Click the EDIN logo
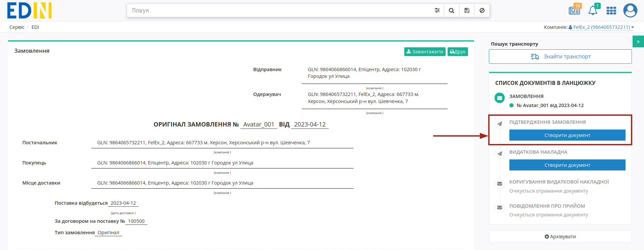The width and height of the screenshot is (644, 250). click(30, 10)
